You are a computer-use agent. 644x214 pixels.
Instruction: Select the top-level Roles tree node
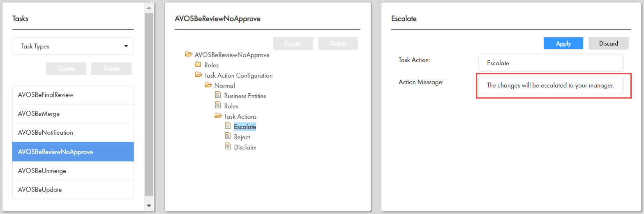pyautogui.click(x=212, y=65)
